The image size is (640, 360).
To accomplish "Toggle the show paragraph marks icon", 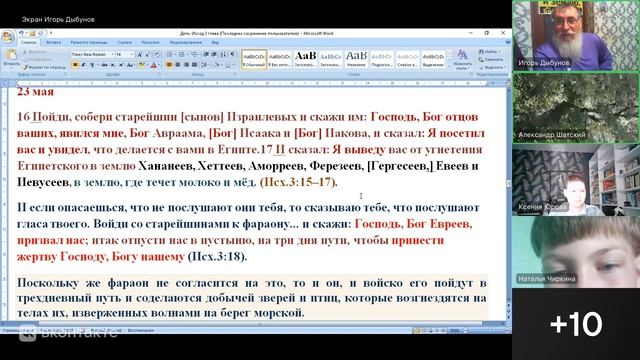I will point(232,54).
